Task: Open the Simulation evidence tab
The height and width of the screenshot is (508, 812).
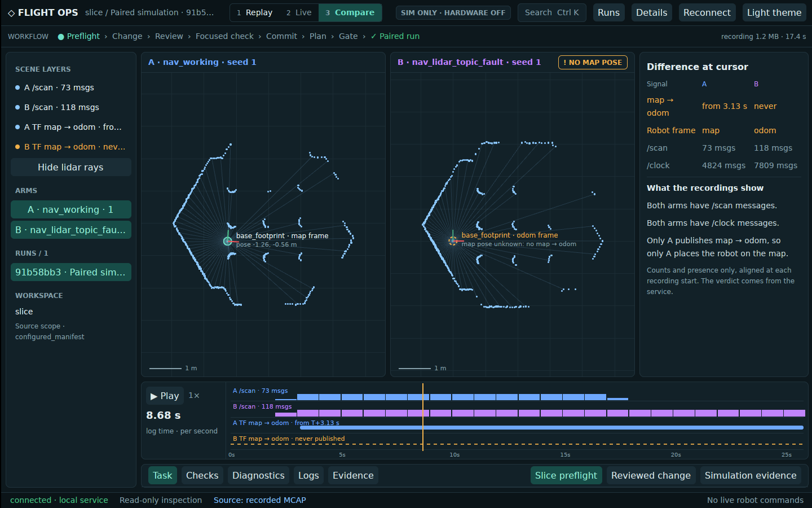Action: tap(751, 475)
